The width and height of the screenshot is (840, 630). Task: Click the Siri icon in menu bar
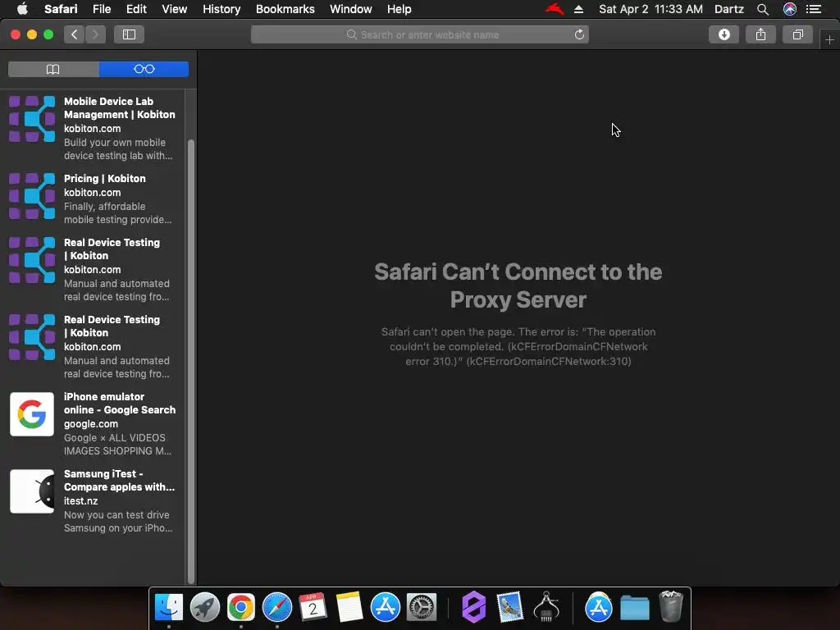click(790, 9)
